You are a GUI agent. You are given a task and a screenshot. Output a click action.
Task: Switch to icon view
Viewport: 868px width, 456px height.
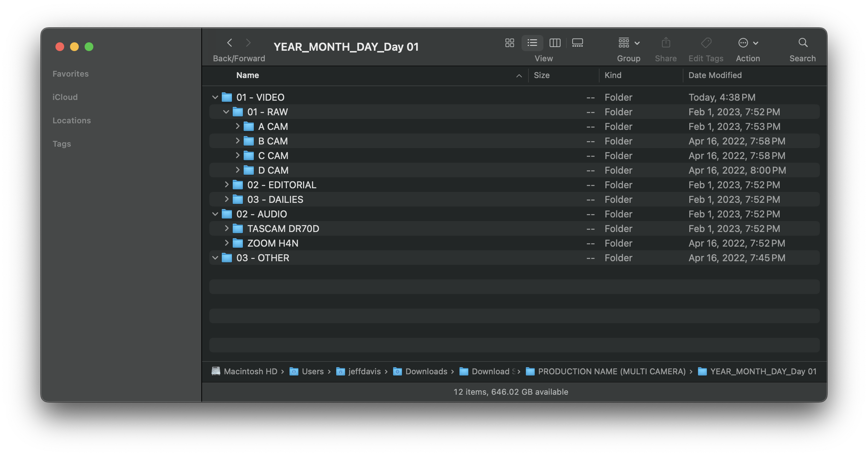(x=509, y=43)
